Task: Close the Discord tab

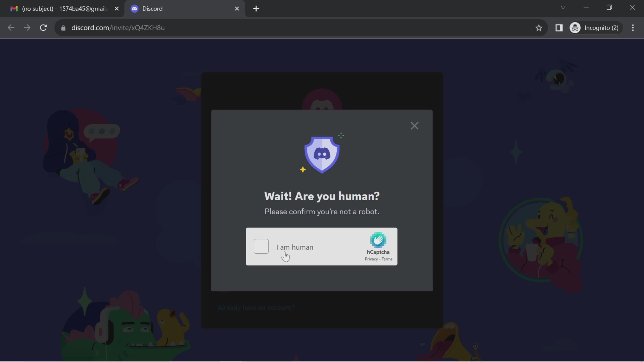Action: click(237, 9)
